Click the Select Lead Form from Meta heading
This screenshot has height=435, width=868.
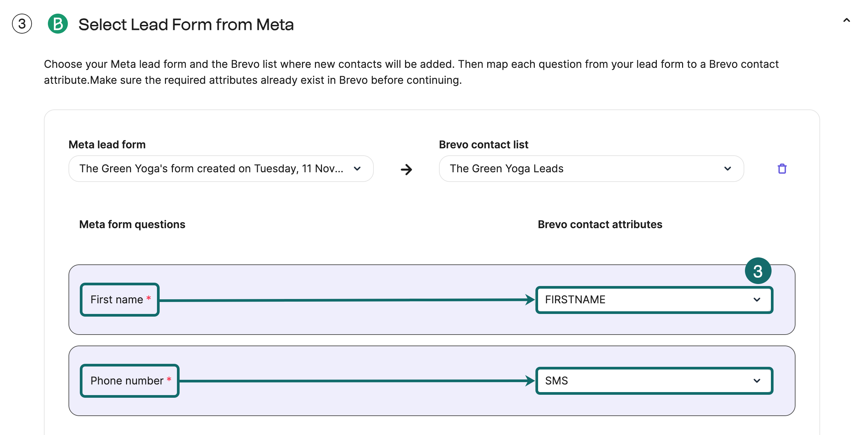coord(186,24)
